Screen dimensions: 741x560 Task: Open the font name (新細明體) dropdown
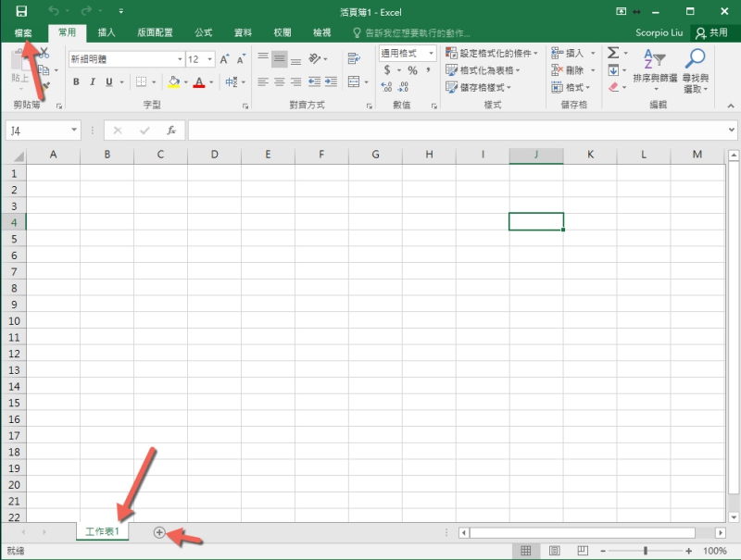[x=180, y=57]
